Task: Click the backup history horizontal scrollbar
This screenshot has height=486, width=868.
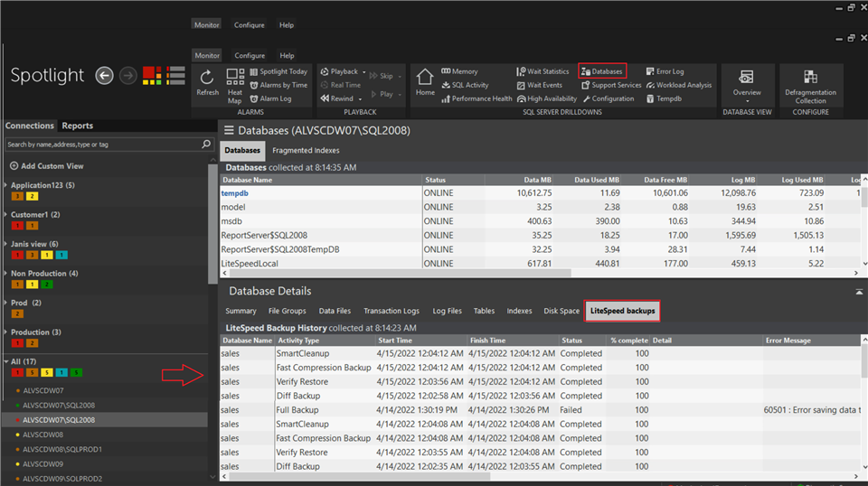Action: click(360, 476)
